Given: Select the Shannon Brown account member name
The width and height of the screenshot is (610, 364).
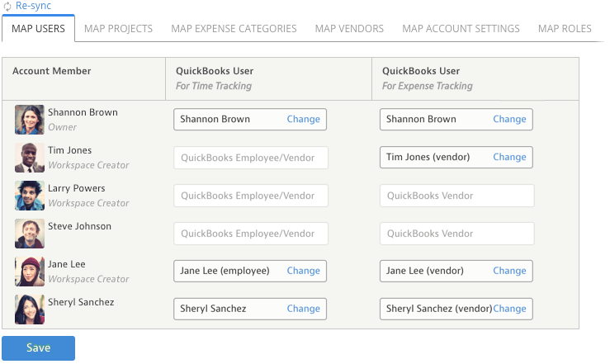Looking at the screenshot, I should [x=83, y=112].
